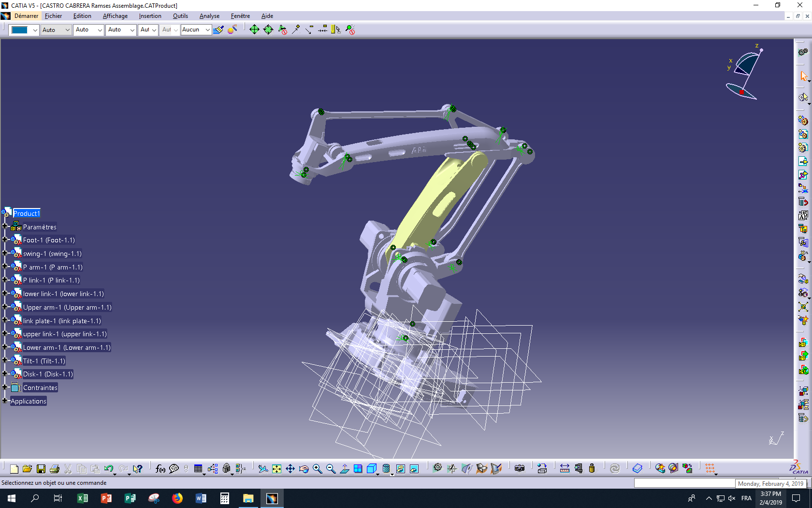
Task: Select Disk-1 in the tree
Action: click(48, 374)
